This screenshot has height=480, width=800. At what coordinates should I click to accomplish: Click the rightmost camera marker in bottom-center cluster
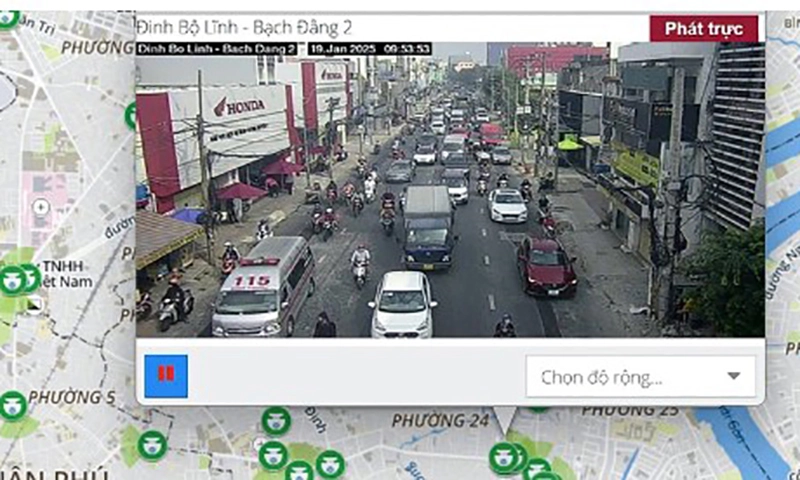[330, 464]
